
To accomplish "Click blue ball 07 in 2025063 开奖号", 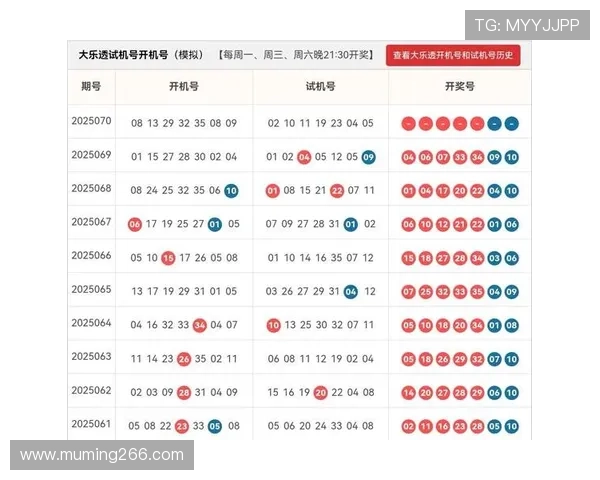I will (x=494, y=359).
